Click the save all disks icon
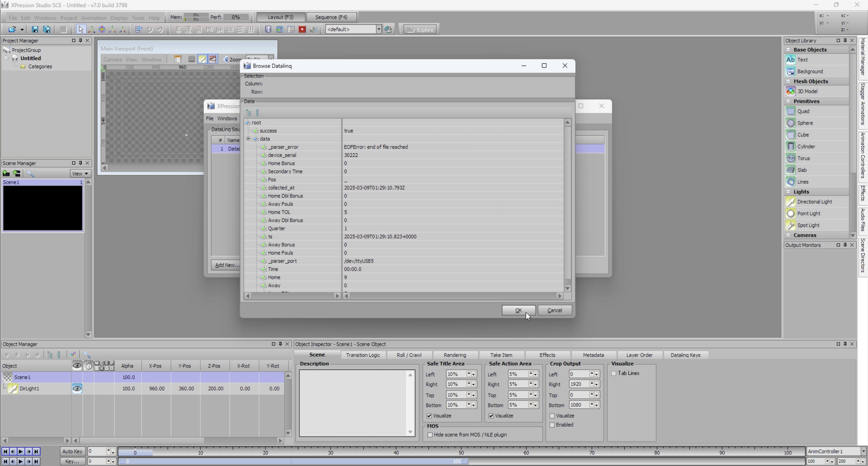The height and width of the screenshot is (466, 868). click(x=47, y=29)
